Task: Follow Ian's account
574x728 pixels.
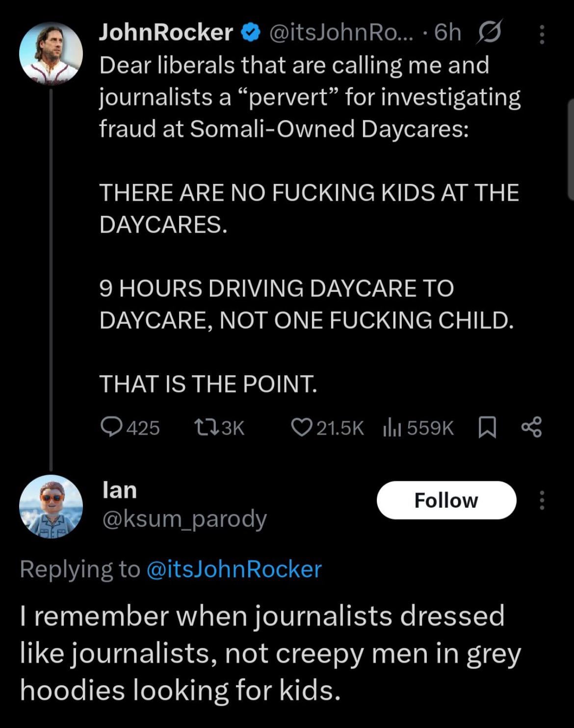Action: pyautogui.click(x=446, y=500)
